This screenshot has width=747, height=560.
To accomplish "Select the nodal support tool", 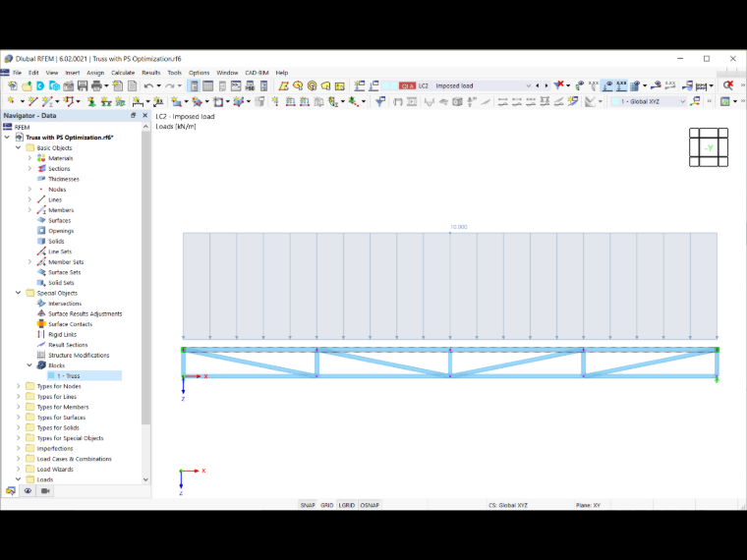I will (91, 101).
